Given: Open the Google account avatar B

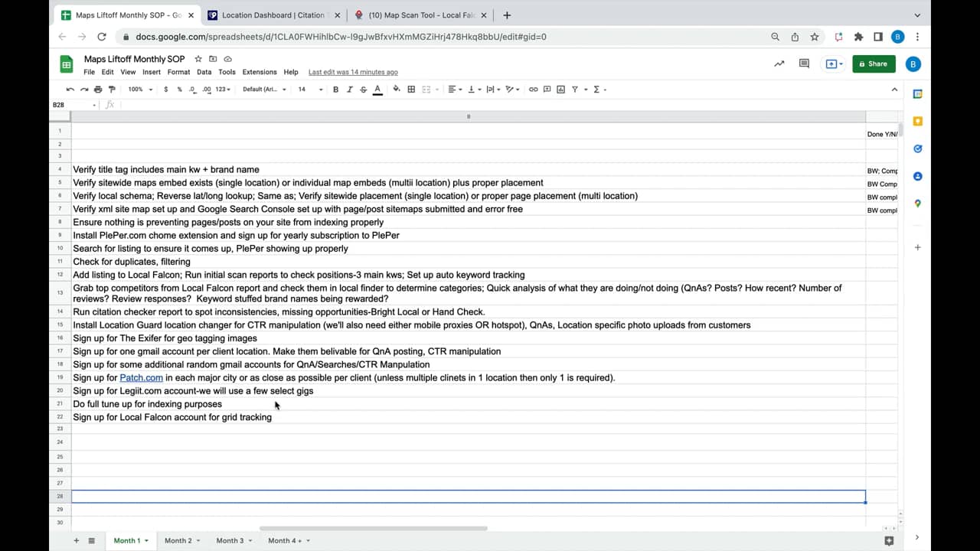Looking at the screenshot, I should [x=913, y=64].
